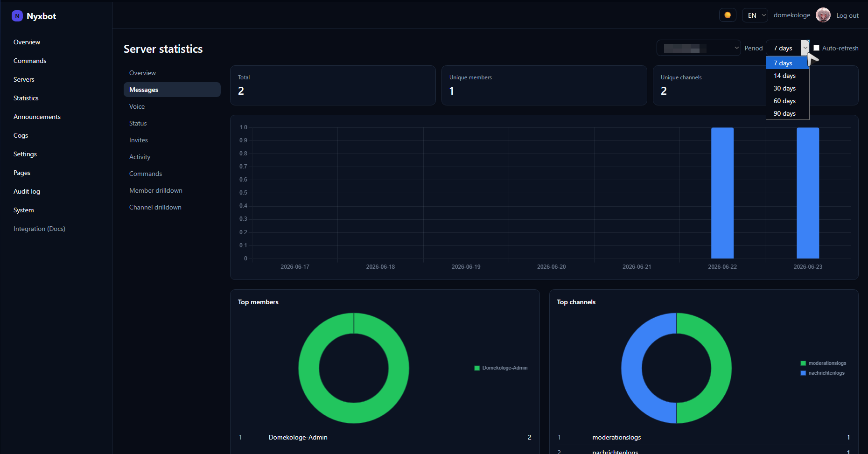Click the 2026-06-23 blue bar
Viewport: 868px width, 454px height.
click(808, 193)
